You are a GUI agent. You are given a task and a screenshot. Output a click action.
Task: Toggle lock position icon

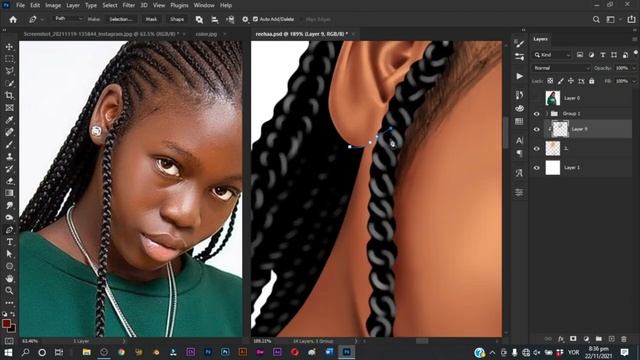[x=571, y=81]
